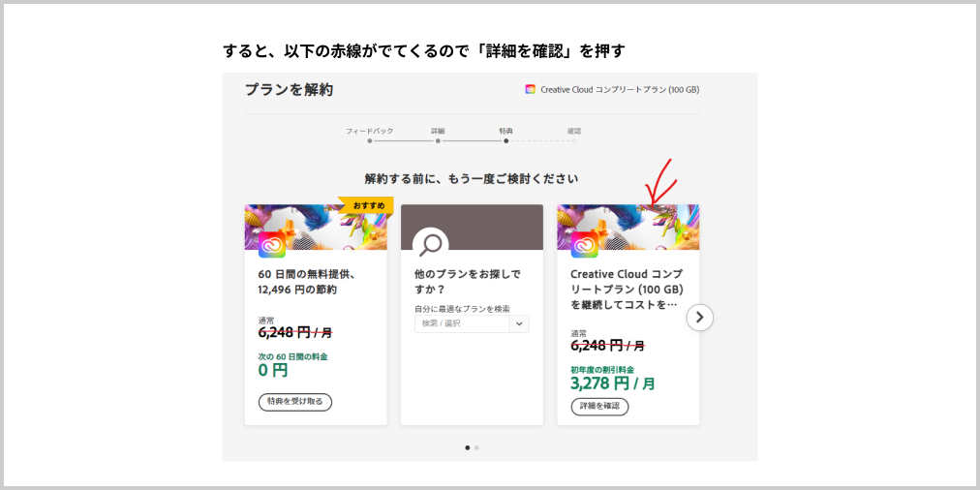Click the おすすめ ribbon badge
The image size is (980, 490).
(x=368, y=205)
